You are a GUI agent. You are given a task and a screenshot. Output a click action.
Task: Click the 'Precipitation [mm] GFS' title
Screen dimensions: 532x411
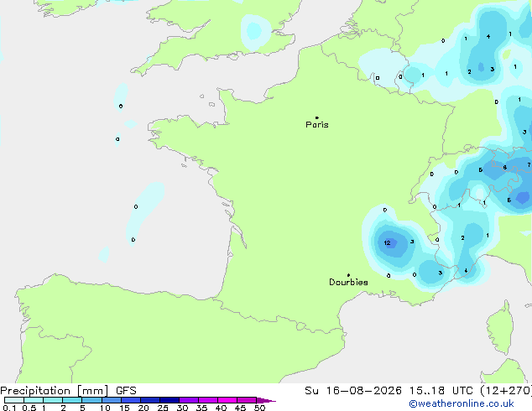(x=68, y=390)
